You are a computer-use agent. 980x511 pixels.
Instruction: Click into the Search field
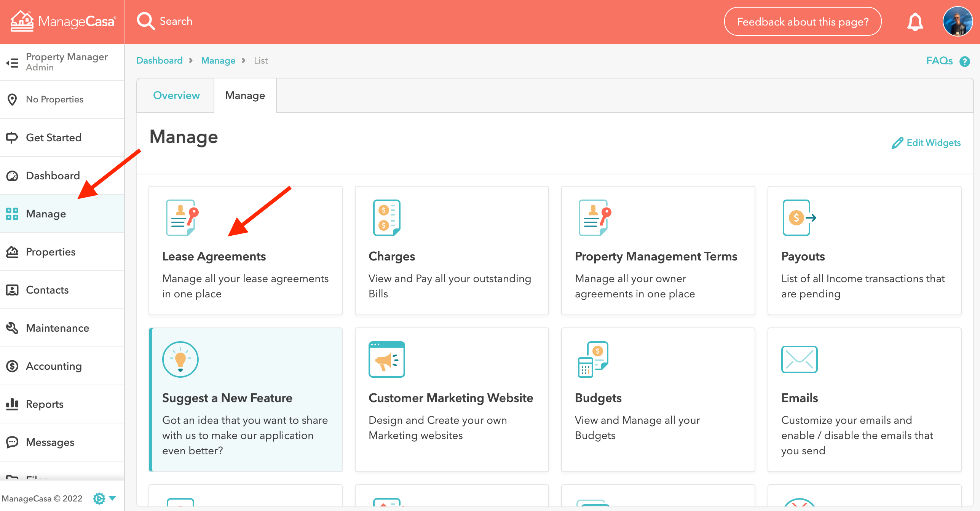[176, 21]
